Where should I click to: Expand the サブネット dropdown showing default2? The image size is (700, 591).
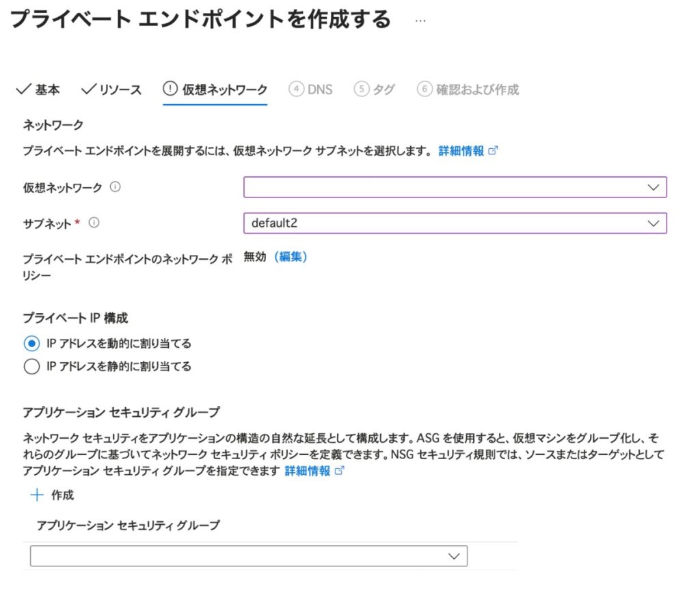point(455,223)
